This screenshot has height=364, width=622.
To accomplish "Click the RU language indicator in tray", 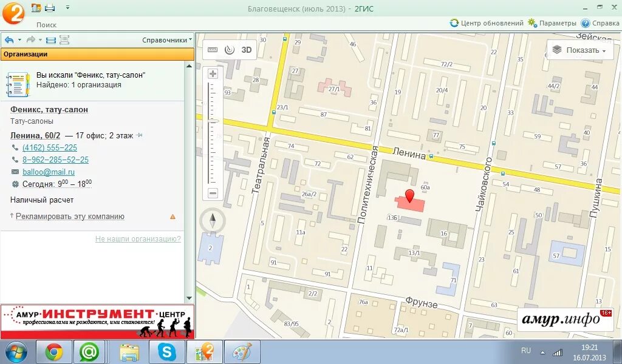I will (x=526, y=351).
